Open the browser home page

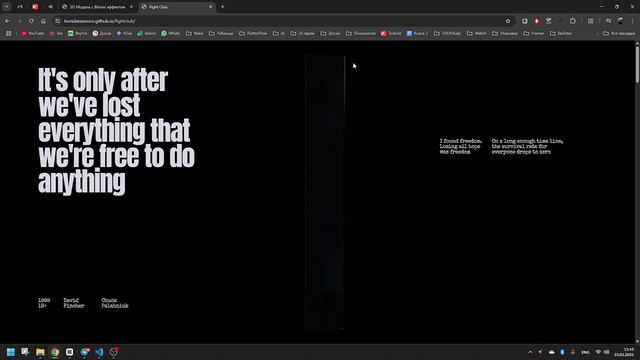(x=43, y=21)
